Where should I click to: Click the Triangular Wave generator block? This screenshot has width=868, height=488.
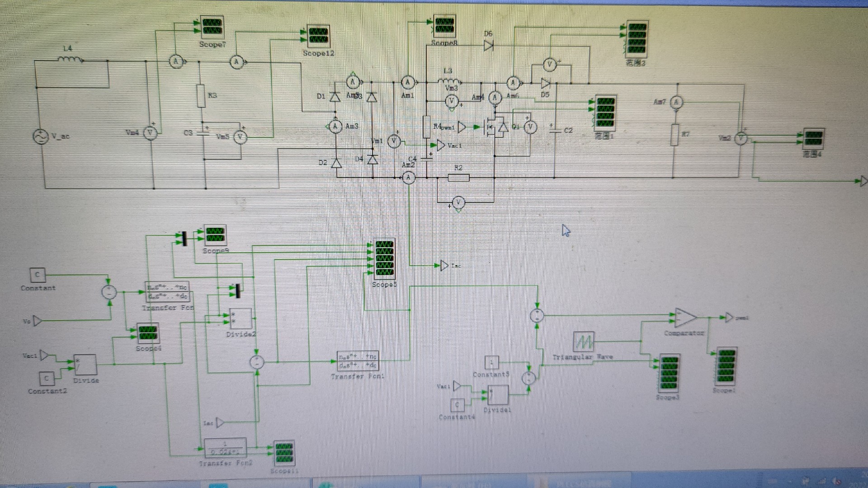click(x=583, y=342)
